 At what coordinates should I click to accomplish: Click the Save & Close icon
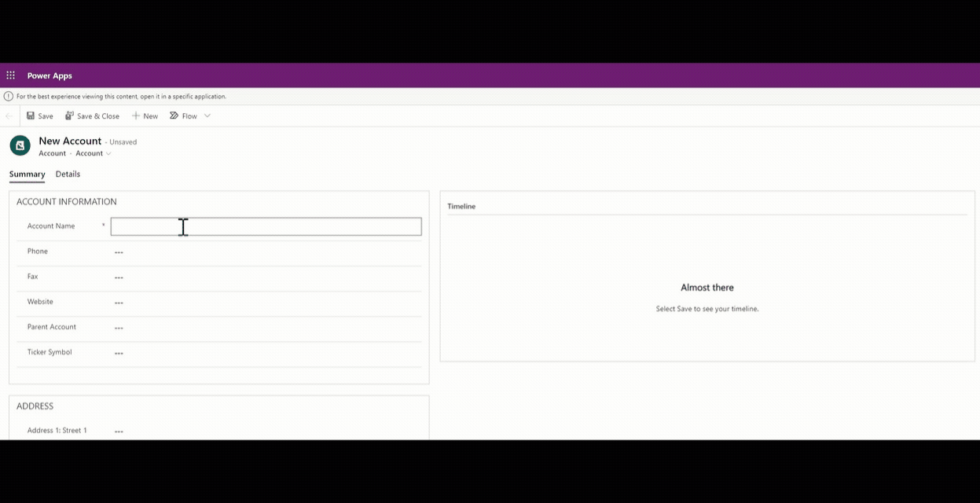tap(69, 116)
